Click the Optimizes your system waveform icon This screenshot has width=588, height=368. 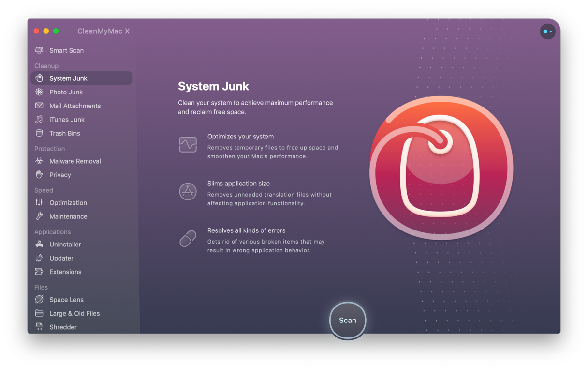[x=188, y=144]
